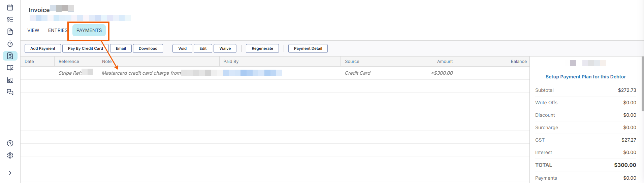The width and height of the screenshot is (644, 183).
Task: Switch to the ENTRIES tab
Action: (x=58, y=30)
